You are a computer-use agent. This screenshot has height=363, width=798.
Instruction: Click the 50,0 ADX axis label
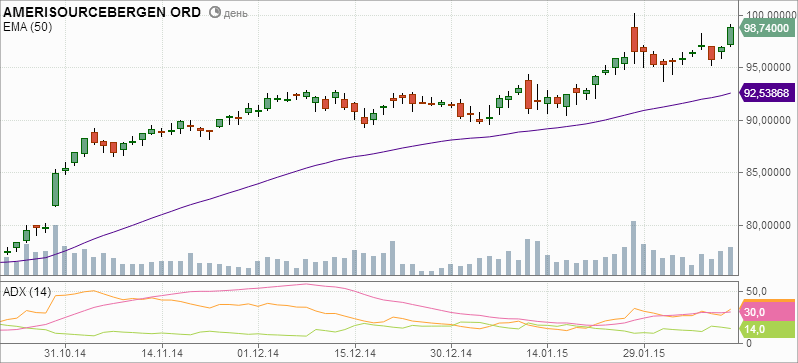click(756, 291)
